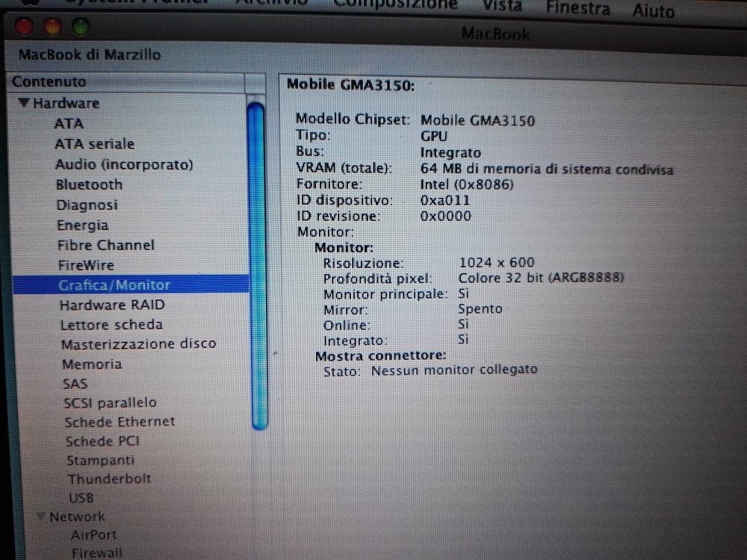Click vendor value 'Intel (0x8086)'
The width and height of the screenshot is (747, 560).
467,184
